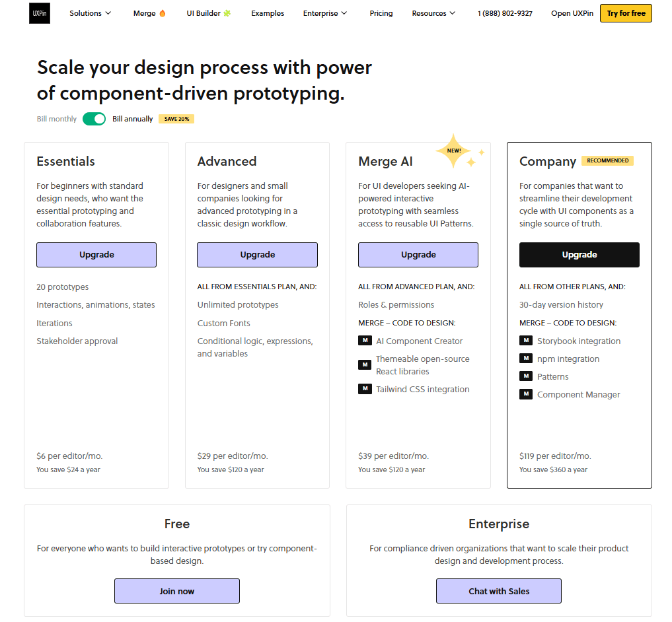Upgrade to the Merge AI plan
This screenshot has height=622, width=672.
click(x=418, y=255)
